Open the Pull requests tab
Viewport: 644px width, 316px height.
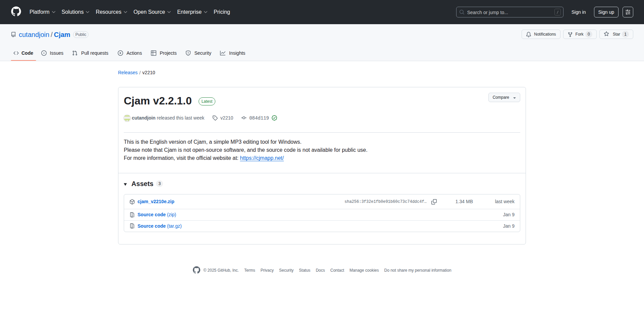(x=90, y=53)
